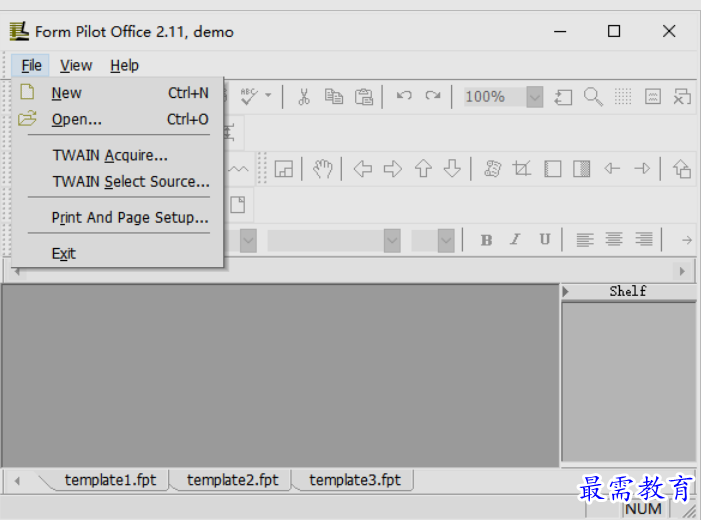Open the spell check dropdown arrow

coord(268,95)
